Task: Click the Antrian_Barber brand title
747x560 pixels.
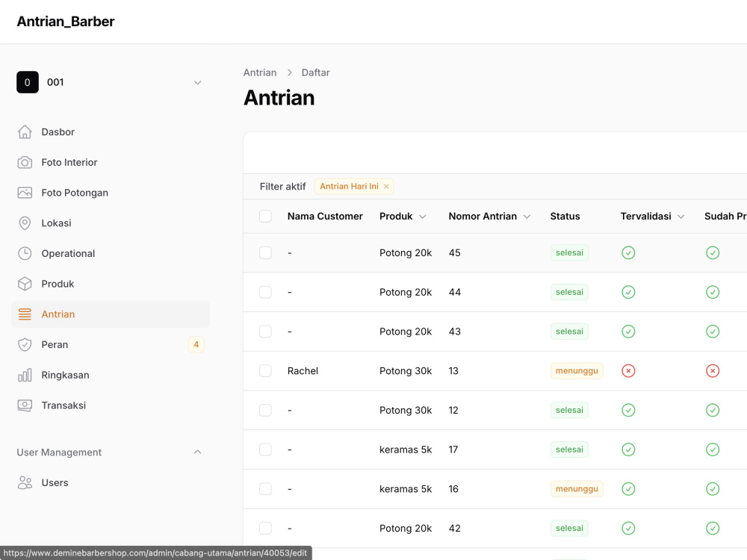Action: coord(66,22)
